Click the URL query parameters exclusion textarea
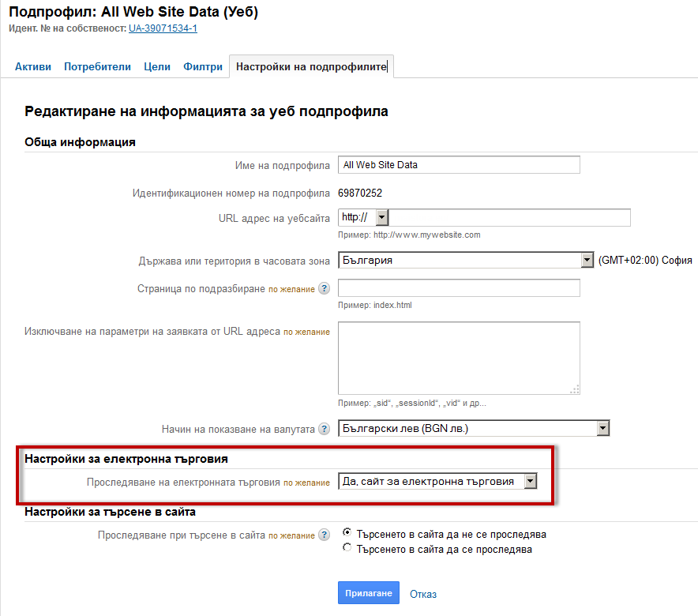 [x=458, y=358]
